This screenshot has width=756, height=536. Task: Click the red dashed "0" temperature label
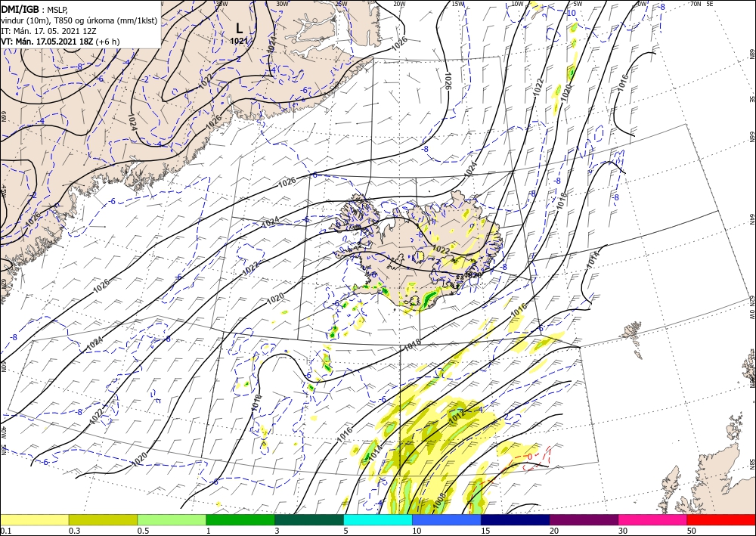pos(530,456)
